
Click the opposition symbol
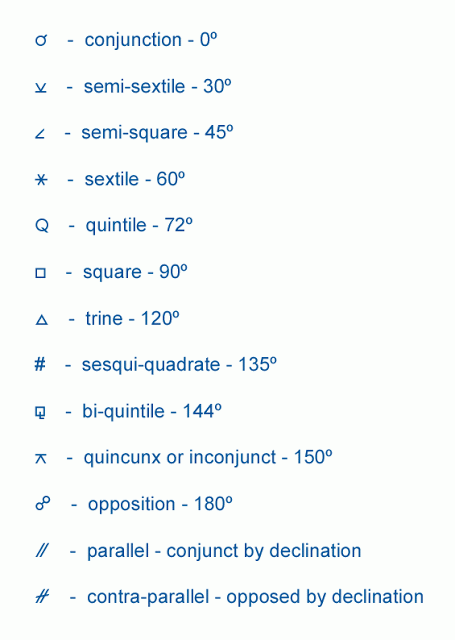click(x=43, y=504)
